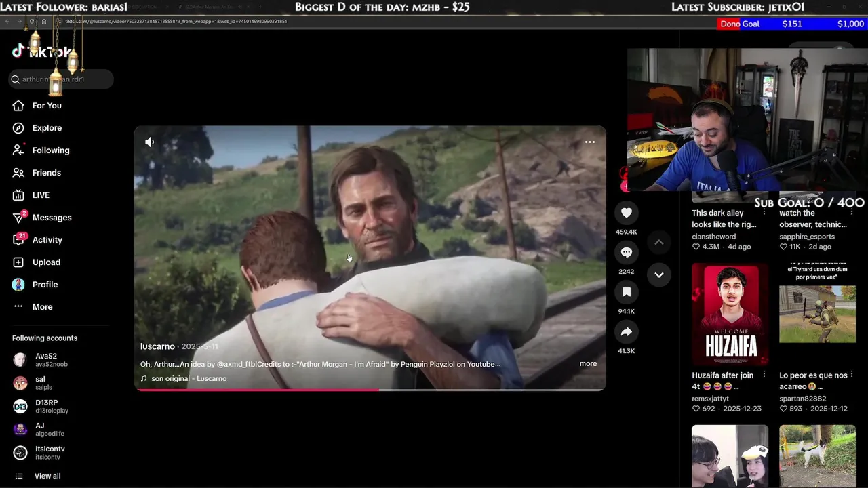This screenshot has width=868, height=488.
Task: Click View all following accounts
Action: pos(47,476)
